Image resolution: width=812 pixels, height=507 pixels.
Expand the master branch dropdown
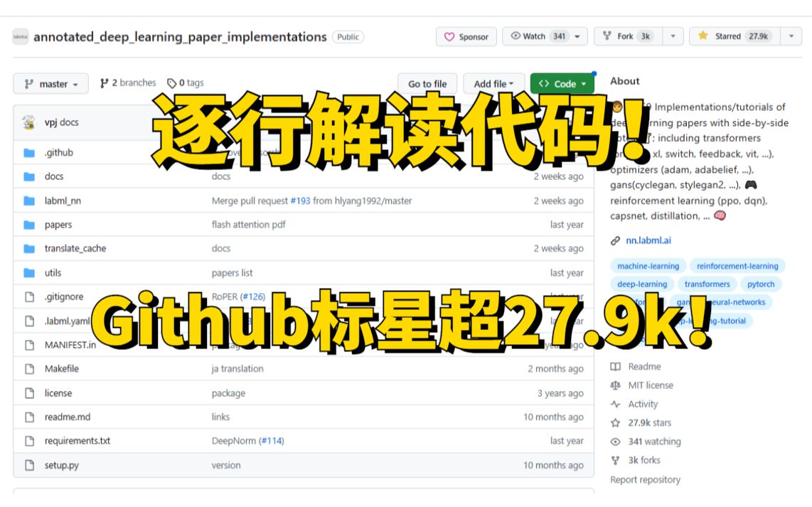point(50,83)
